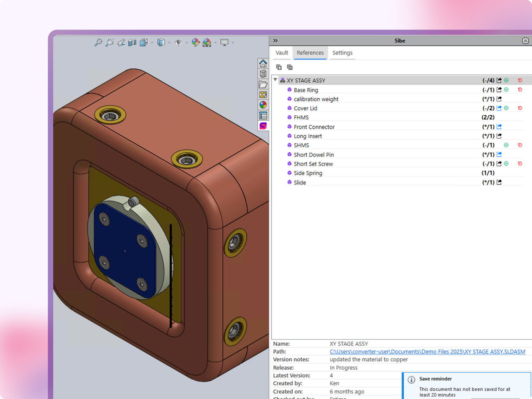532x399 pixels.
Task: Open the Custom Properties task pane tab
Action: coord(263,116)
